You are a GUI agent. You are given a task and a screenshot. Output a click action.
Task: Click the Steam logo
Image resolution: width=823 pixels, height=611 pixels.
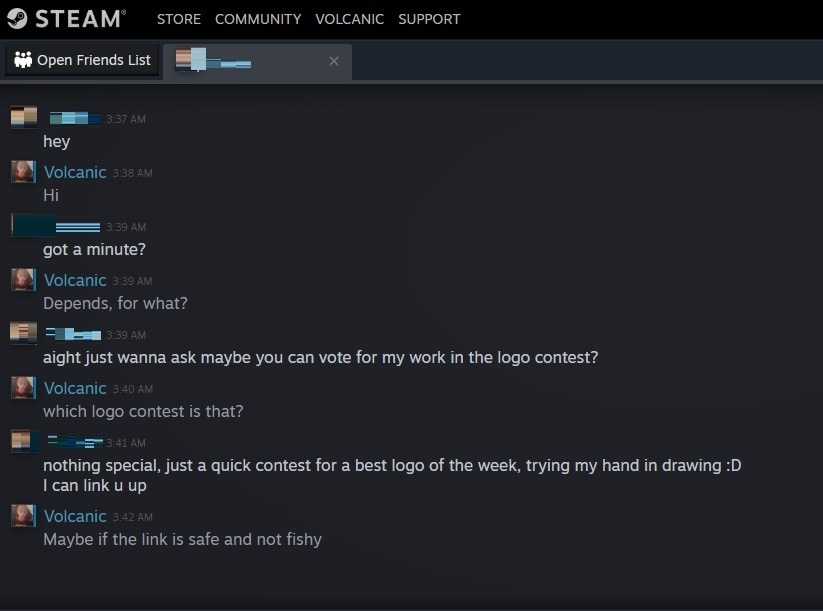[66, 19]
